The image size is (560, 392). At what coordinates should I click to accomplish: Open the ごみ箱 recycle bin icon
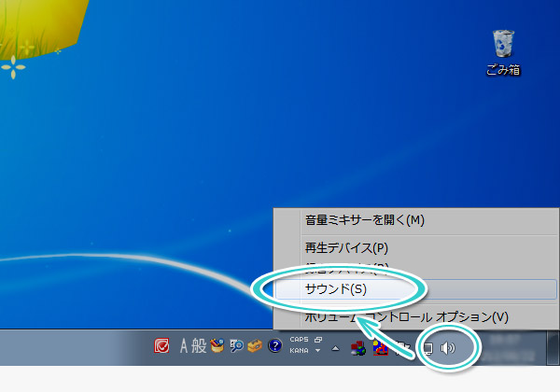click(x=503, y=52)
